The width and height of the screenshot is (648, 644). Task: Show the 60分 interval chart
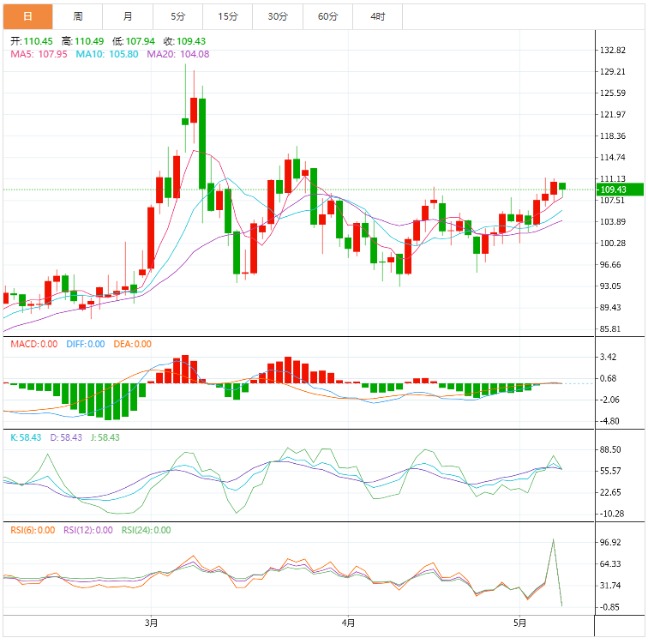[x=327, y=16]
